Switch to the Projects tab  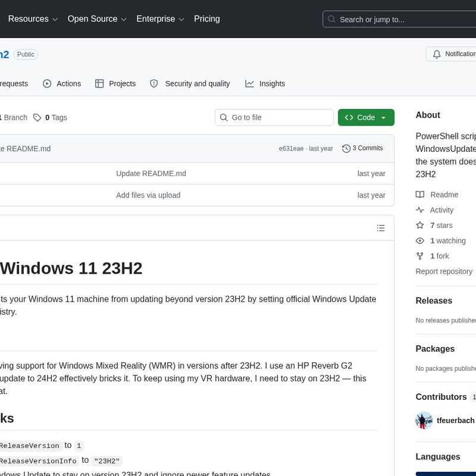[115, 83]
